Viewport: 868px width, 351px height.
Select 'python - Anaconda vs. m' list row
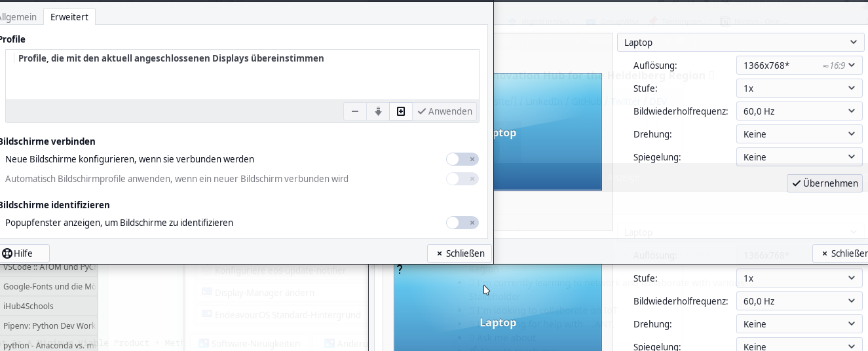[49, 344]
